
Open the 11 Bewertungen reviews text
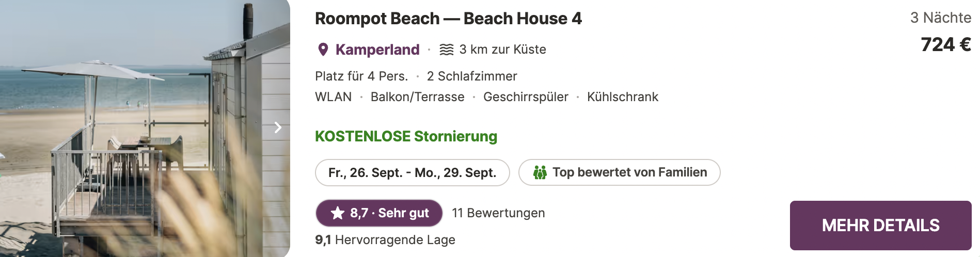pos(498,213)
